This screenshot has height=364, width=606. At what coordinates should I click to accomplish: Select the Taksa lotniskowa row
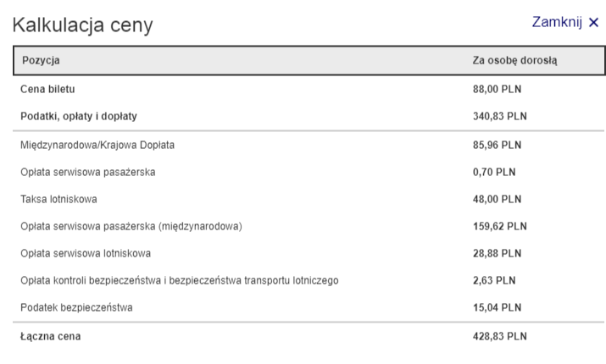309,199
